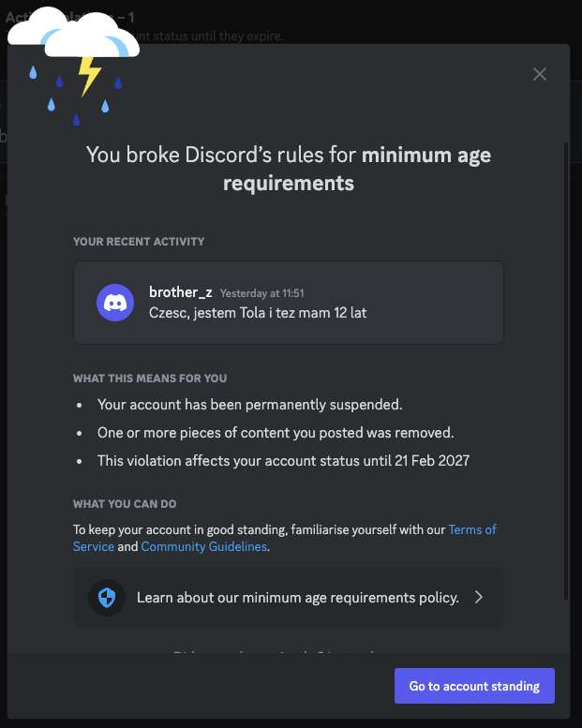Viewport: 582px width, 728px height.
Task: Open Learn about our minimum age requirements policy
Action: (x=288, y=597)
